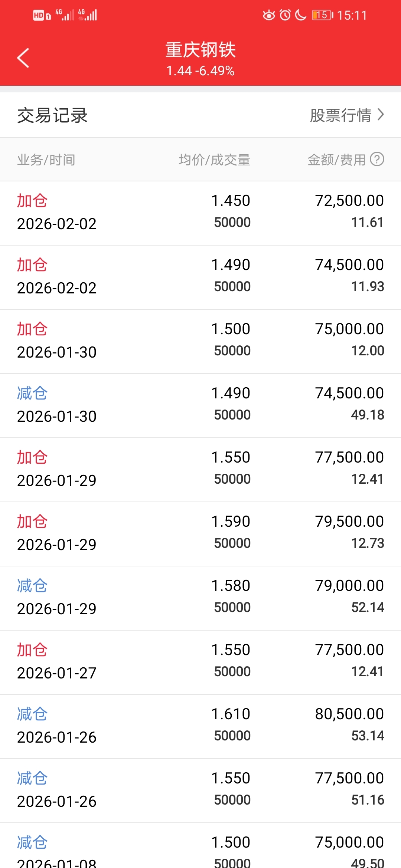This screenshot has height=868, width=401.
Task: Open the 减仓 record at 1.610
Action: tap(200, 726)
